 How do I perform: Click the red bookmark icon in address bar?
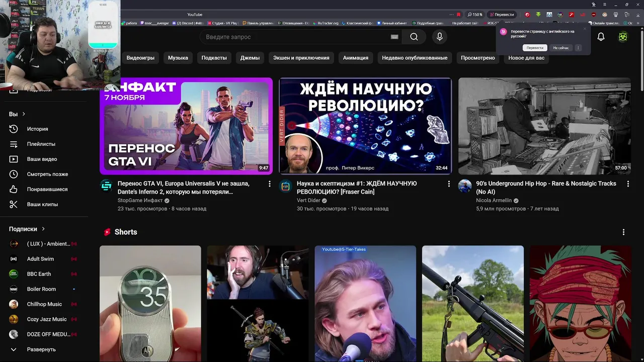click(x=458, y=15)
